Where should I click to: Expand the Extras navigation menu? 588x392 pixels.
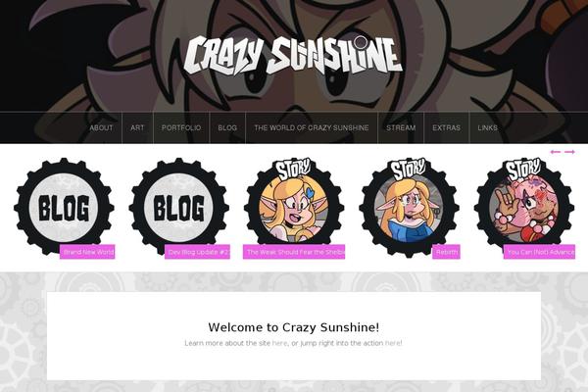click(446, 127)
